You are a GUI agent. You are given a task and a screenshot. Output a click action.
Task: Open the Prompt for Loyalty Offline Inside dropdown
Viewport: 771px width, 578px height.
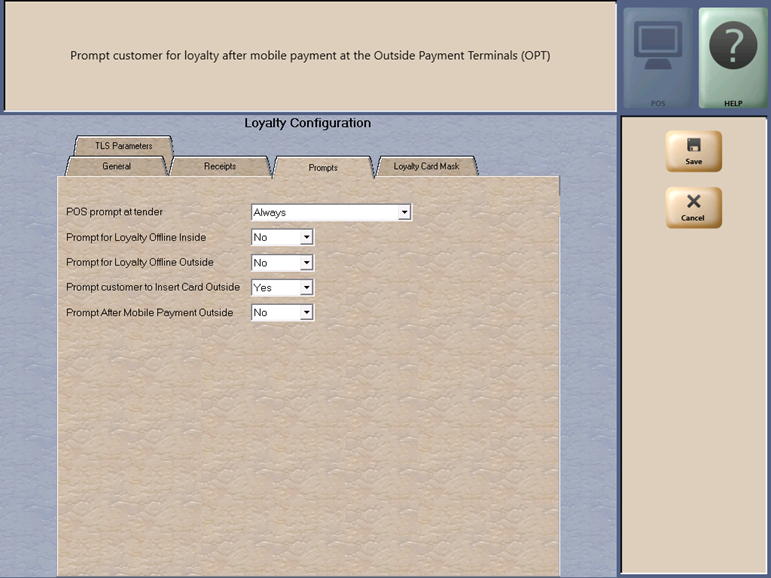306,238
